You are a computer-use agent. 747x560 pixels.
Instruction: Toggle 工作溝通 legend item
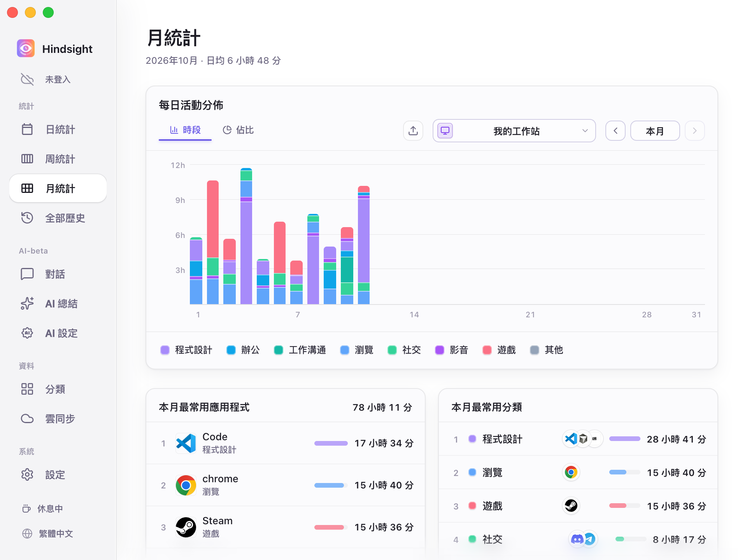[300, 350]
